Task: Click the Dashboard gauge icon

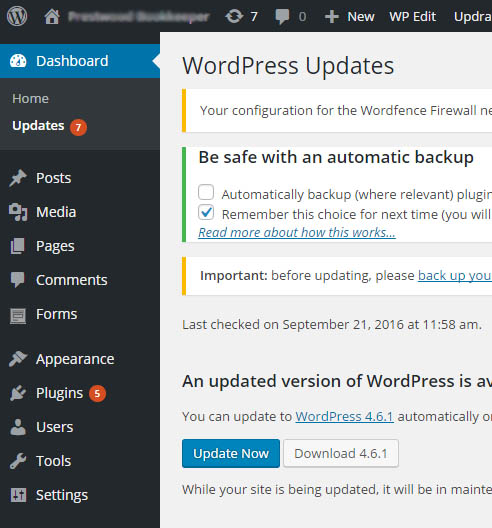Action: click(x=18, y=61)
